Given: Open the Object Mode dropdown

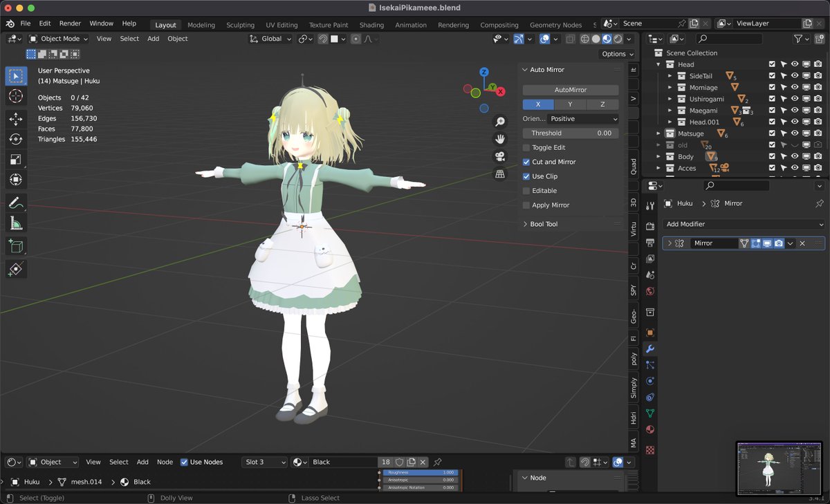Looking at the screenshot, I should [x=59, y=39].
